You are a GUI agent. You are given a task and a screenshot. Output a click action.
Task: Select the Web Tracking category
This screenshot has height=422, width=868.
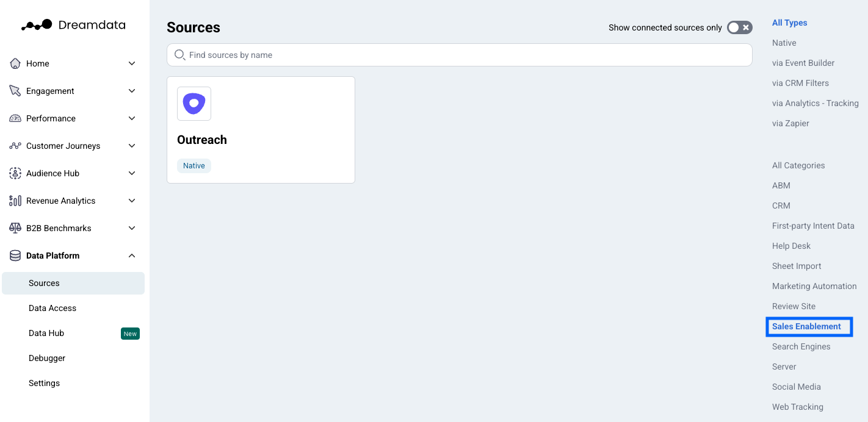coord(797,407)
